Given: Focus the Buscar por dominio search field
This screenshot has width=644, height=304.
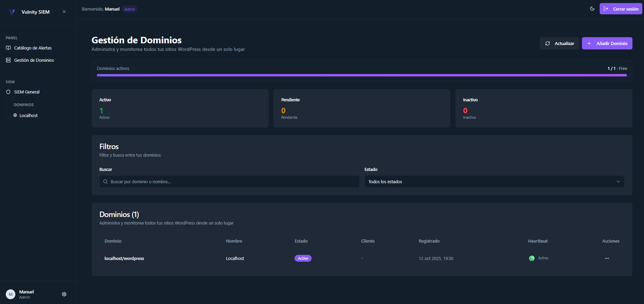Looking at the screenshot, I should coord(229,182).
